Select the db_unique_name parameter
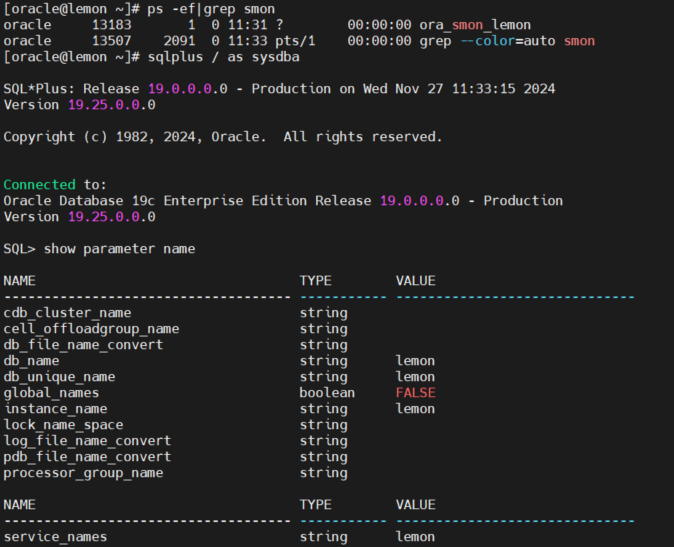This screenshot has width=674, height=547. [x=59, y=377]
